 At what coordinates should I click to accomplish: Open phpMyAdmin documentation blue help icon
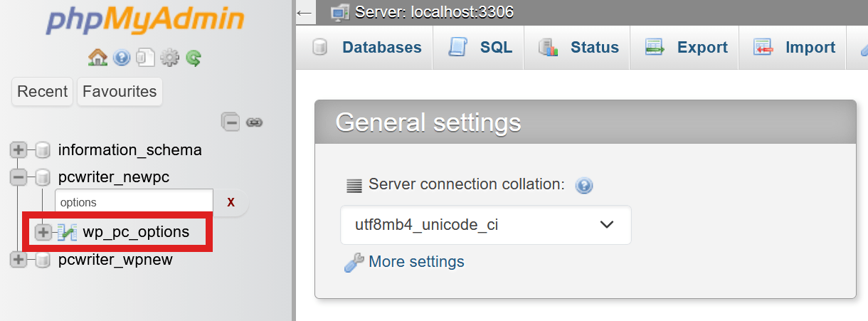point(122,58)
